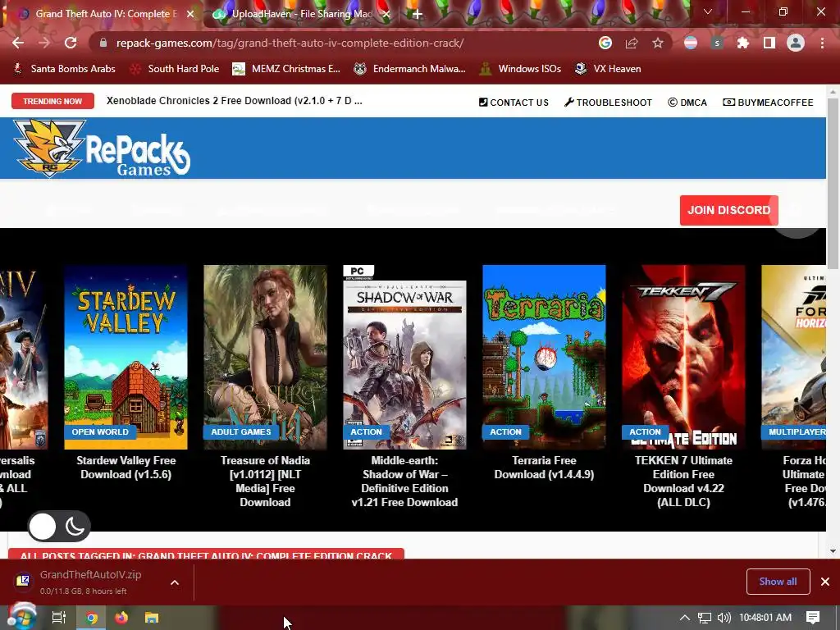The height and width of the screenshot is (630, 840).
Task: Open the DMCA menu item
Action: point(687,103)
